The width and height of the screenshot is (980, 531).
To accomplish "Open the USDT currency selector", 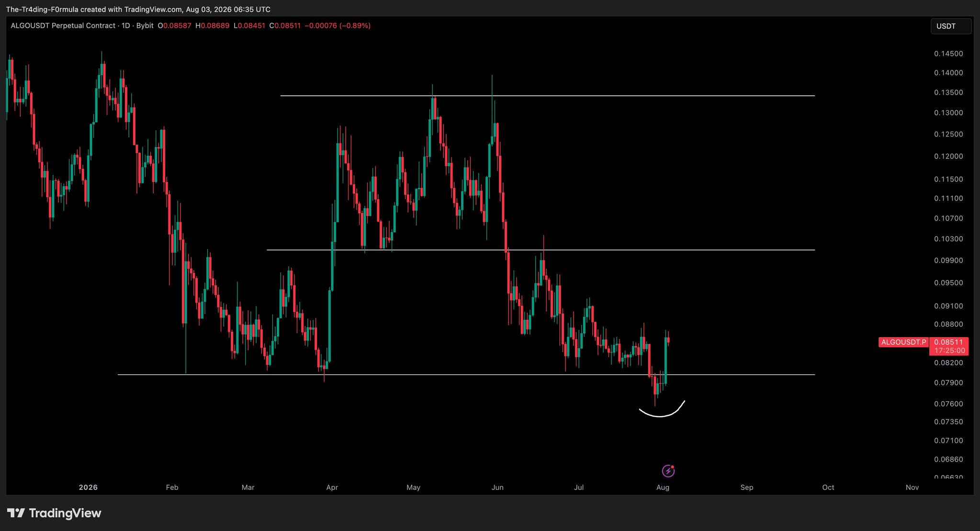I will coord(951,26).
